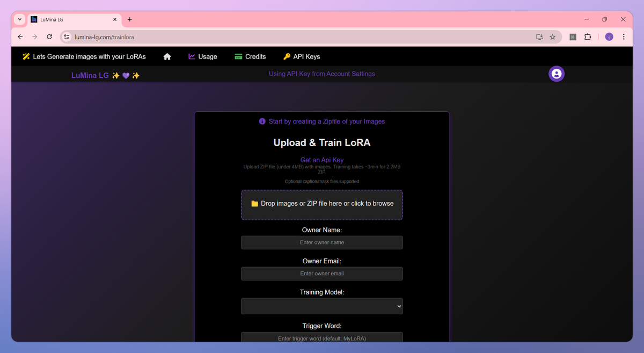The width and height of the screenshot is (644, 353).
Task: Click 'Using API Key from Account Settings' text
Action: point(322,74)
